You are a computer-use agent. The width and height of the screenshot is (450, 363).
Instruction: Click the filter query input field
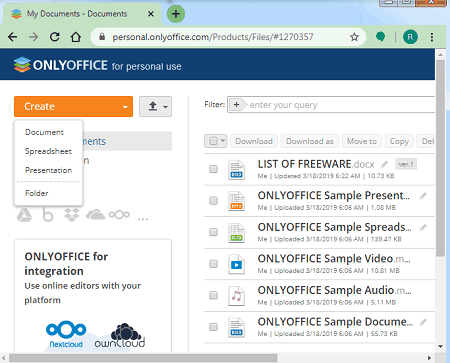pyautogui.click(x=342, y=105)
